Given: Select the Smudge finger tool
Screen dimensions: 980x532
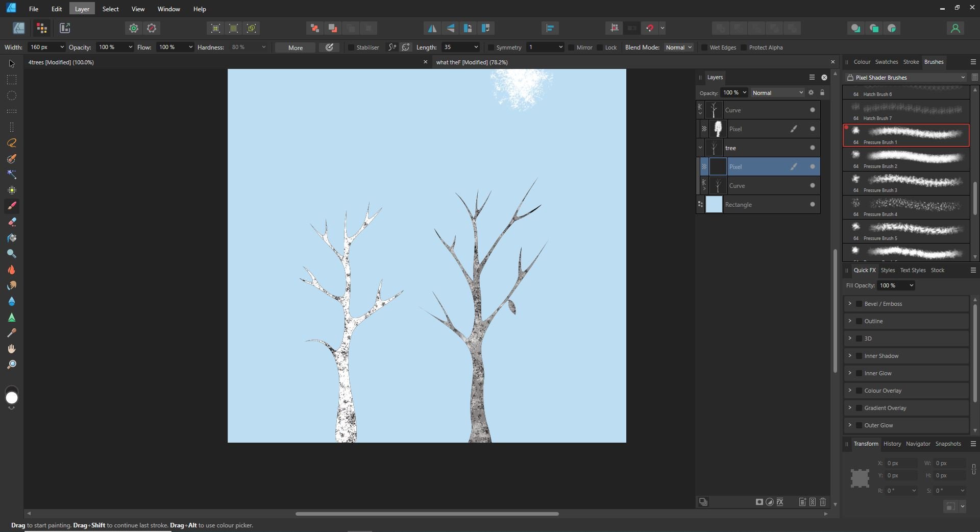Looking at the screenshot, I should click(11, 285).
